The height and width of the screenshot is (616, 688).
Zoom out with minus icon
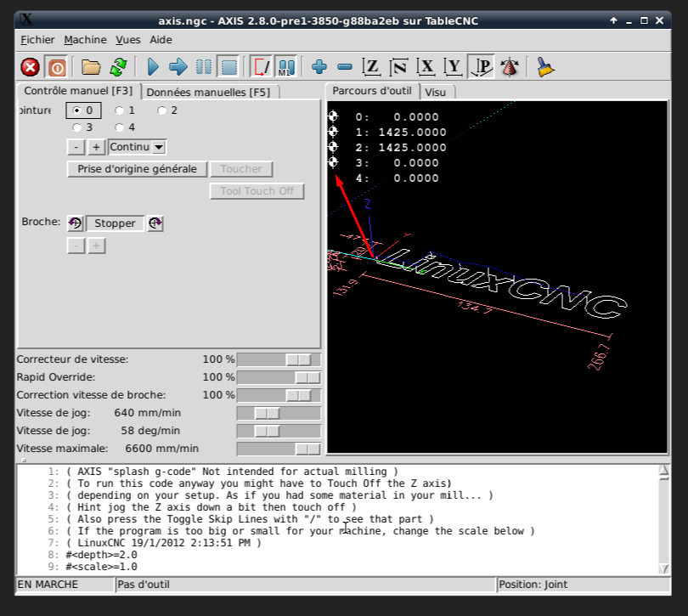tap(345, 67)
